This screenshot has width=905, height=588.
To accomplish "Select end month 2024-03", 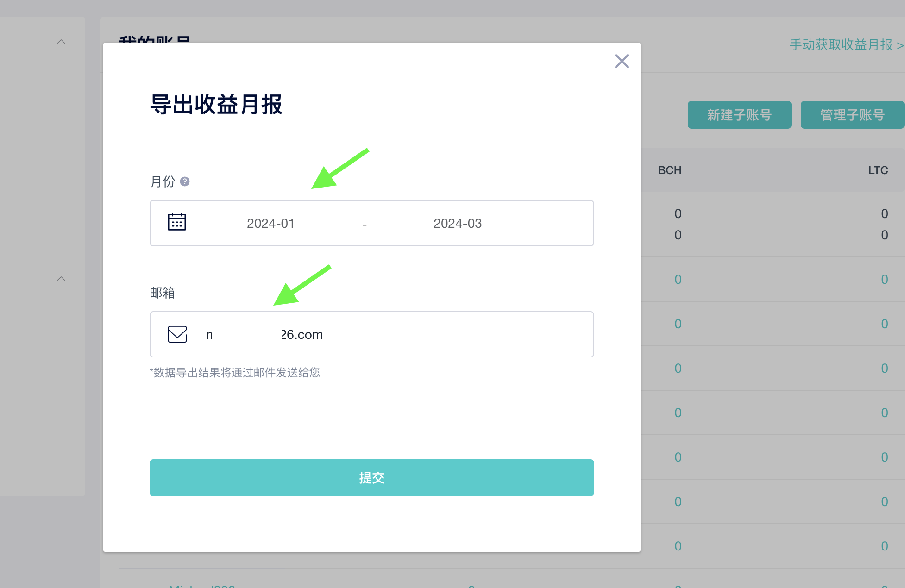I will tap(458, 224).
